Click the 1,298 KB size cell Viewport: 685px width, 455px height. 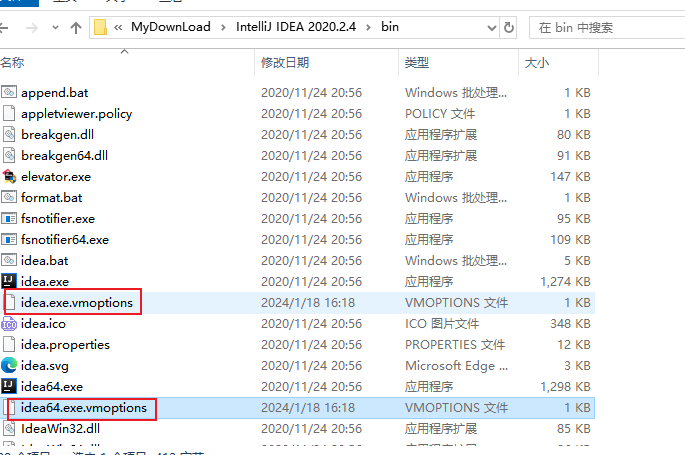(565, 386)
